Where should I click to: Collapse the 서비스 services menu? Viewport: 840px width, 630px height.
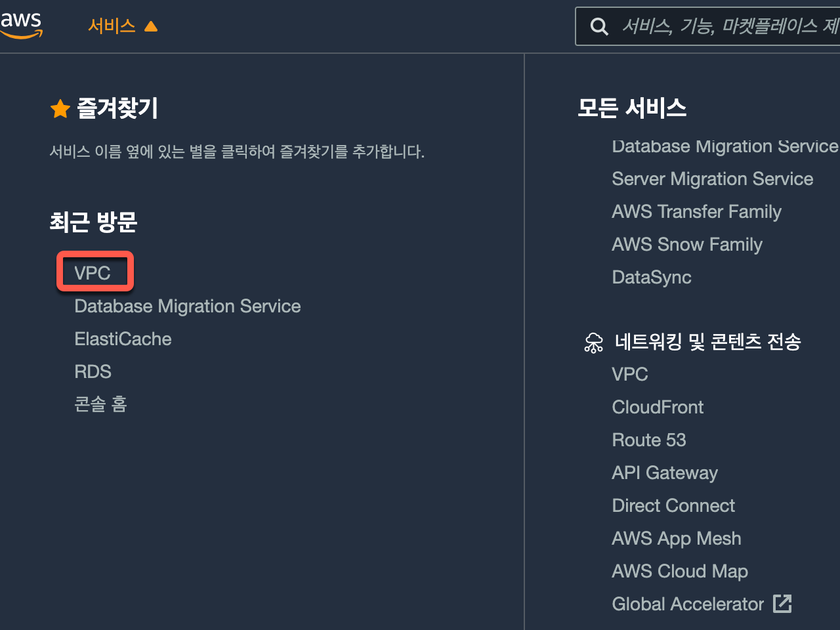(x=123, y=26)
